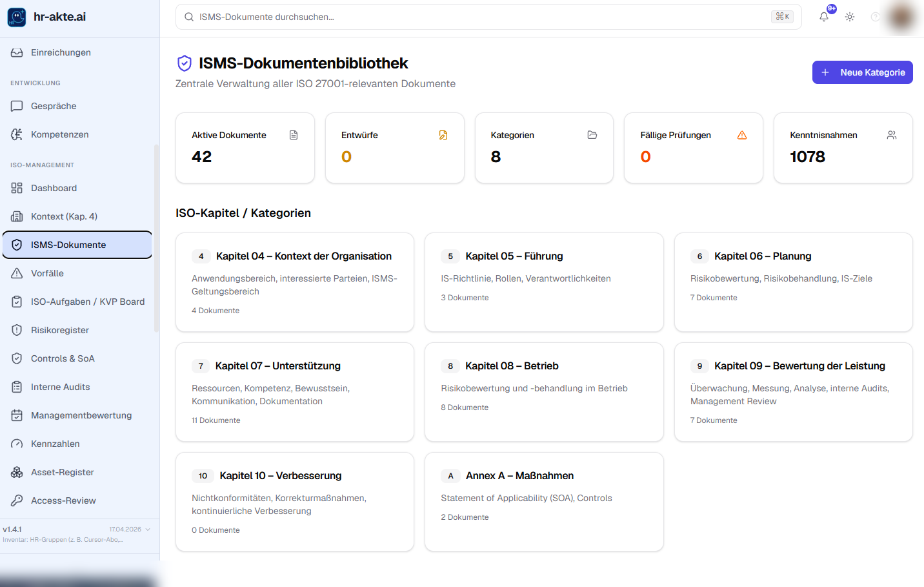Click the '0 Dokumente' label
Screen dimensions: 924x587
216,530
